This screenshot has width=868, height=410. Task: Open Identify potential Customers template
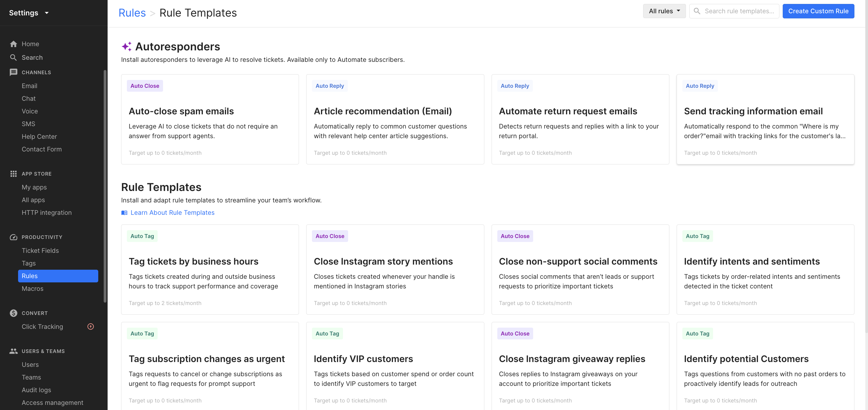coord(765,366)
